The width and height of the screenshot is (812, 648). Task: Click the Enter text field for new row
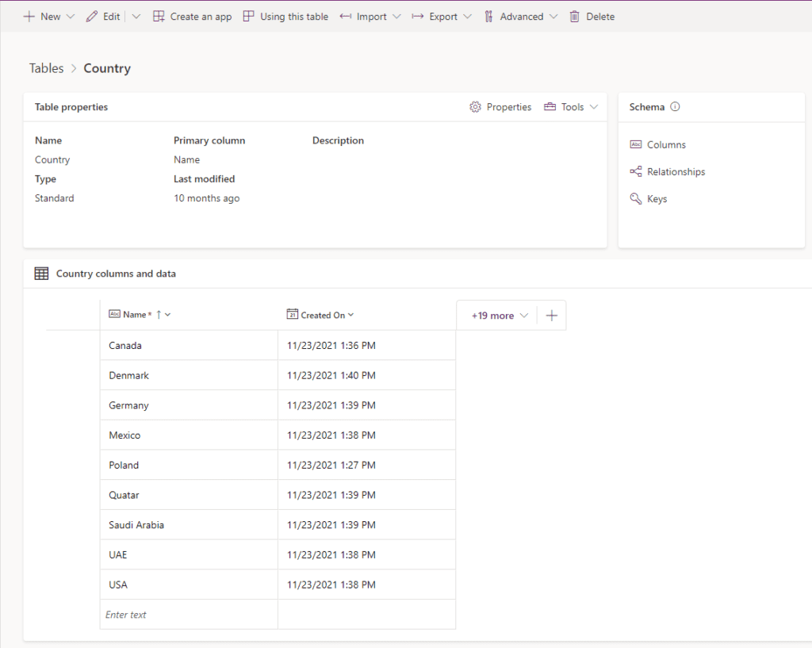189,615
